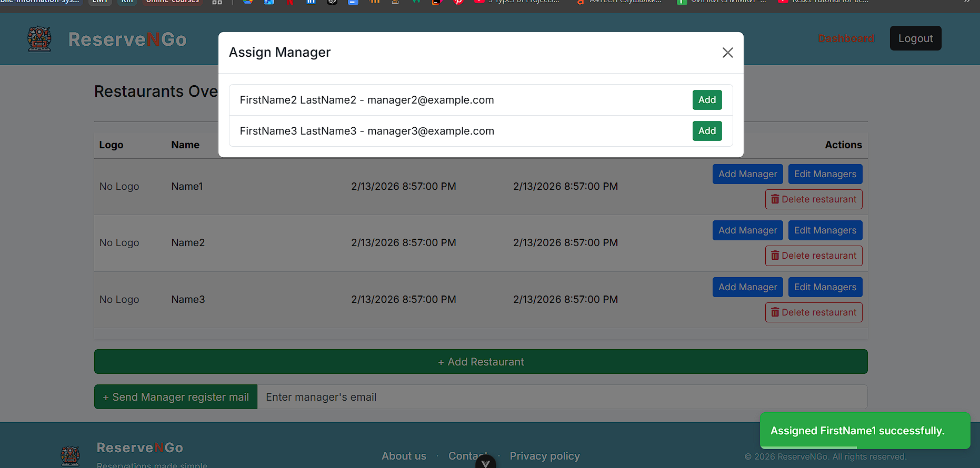Add manager3@example.com as manager

coord(706,131)
